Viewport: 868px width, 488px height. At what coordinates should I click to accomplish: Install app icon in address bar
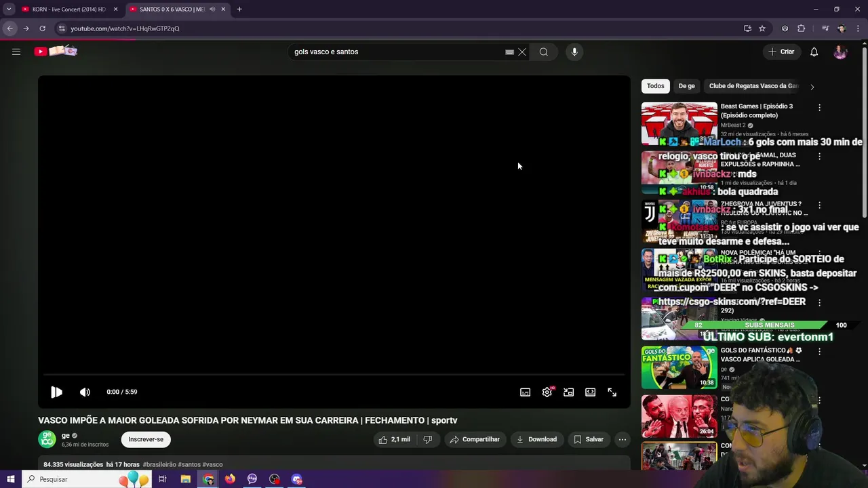pyautogui.click(x=747, y=28)
